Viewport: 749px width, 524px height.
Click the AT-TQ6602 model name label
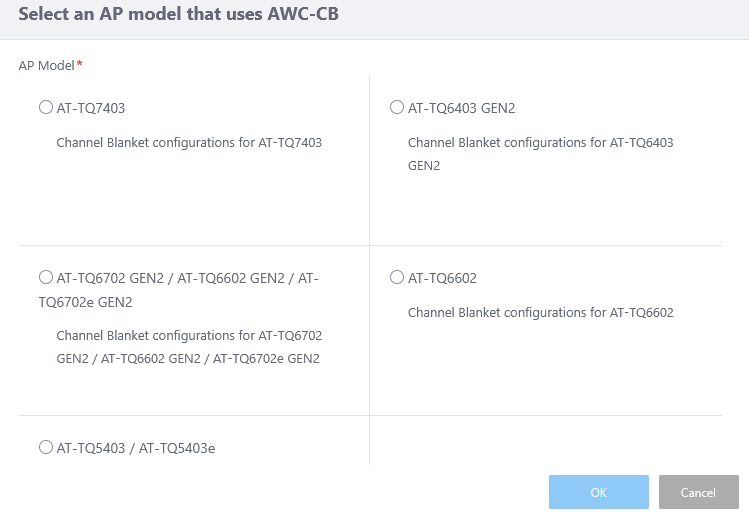tap(442, 278)
